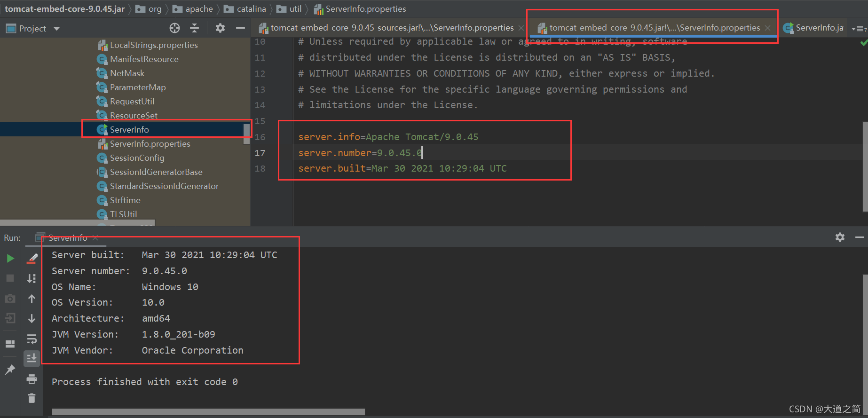The width and height of the screenshot is (868, 418).
Task: Select ServerInfo.properties file in tree
Action: pyautogui.click(x=144, y=144)
